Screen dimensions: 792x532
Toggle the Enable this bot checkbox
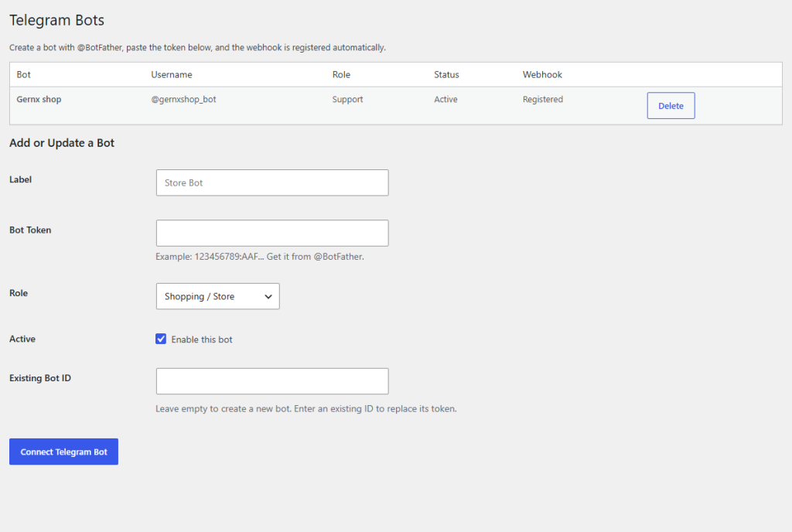(x=161, y=339)
